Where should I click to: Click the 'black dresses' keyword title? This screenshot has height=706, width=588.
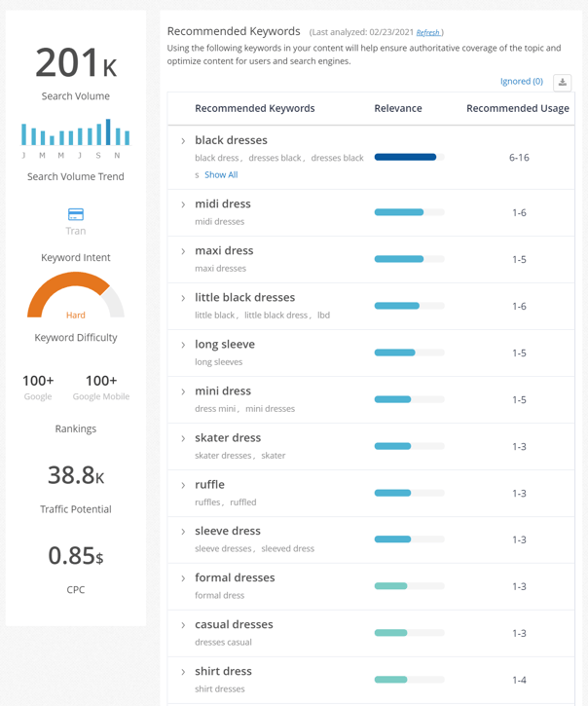(x=231, y=140)
